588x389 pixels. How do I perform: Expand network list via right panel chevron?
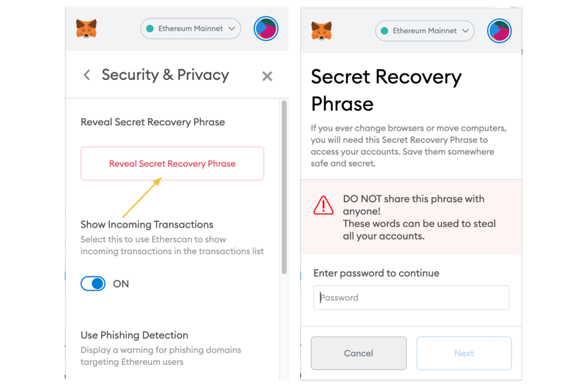(466, 31)
